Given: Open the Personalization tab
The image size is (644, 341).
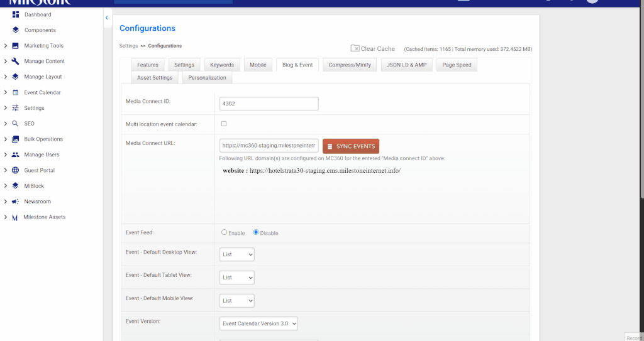Looking at the screenshot, I should point(208,77).
